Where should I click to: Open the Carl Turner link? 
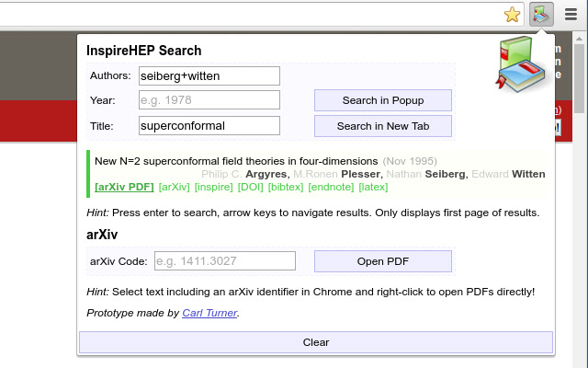(209, 313)
